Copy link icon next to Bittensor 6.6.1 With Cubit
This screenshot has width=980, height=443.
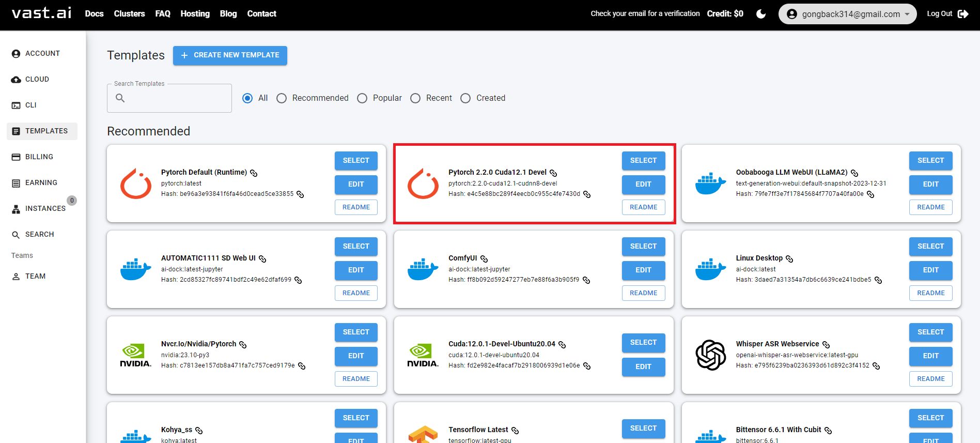pos(828,430)
